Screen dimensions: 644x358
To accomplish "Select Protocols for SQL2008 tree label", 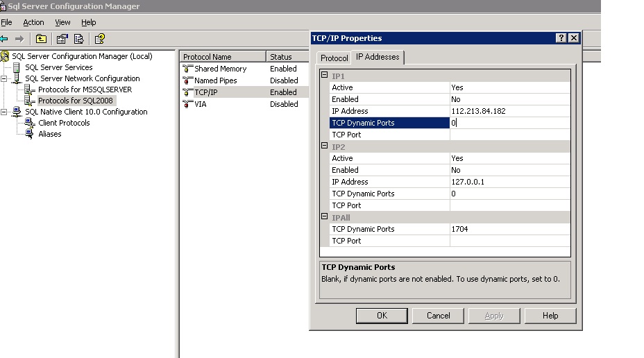I will click(x=76, y=101).
